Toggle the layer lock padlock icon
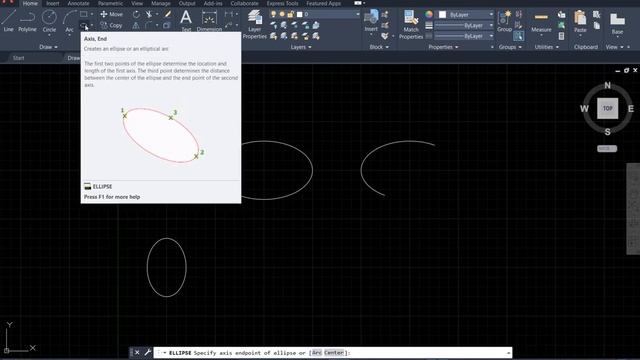Viewport: 640px width, 360px height. tap(291, 14)
